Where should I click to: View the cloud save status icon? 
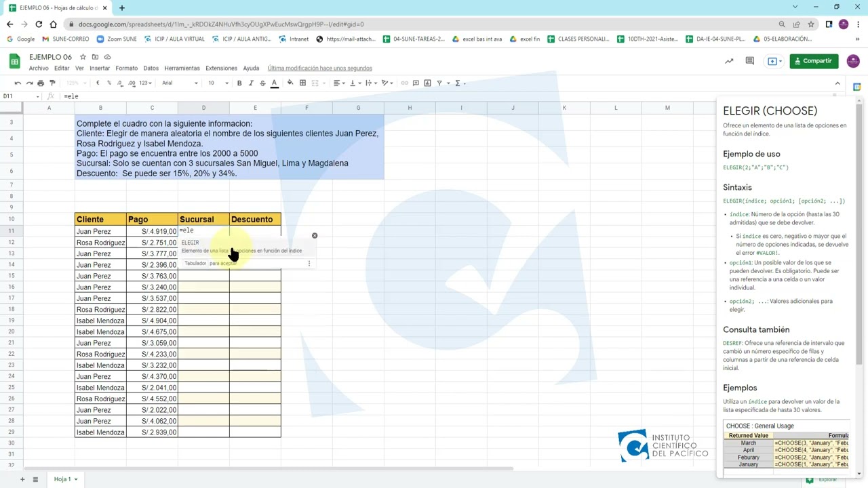point(107,57)
